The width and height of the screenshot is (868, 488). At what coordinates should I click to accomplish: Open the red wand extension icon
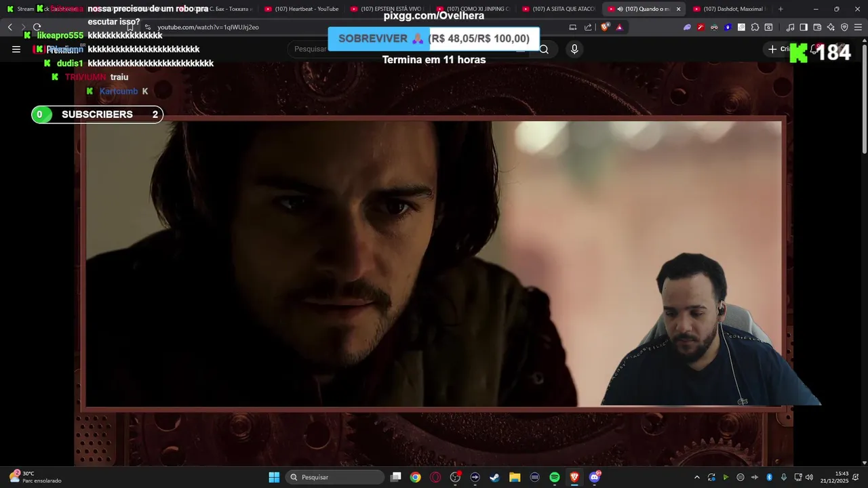[701, 27]
